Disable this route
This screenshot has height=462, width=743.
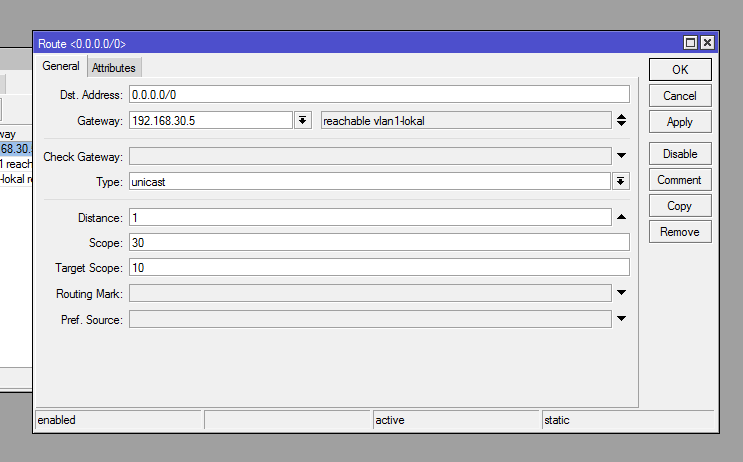[x=680, y=154]
